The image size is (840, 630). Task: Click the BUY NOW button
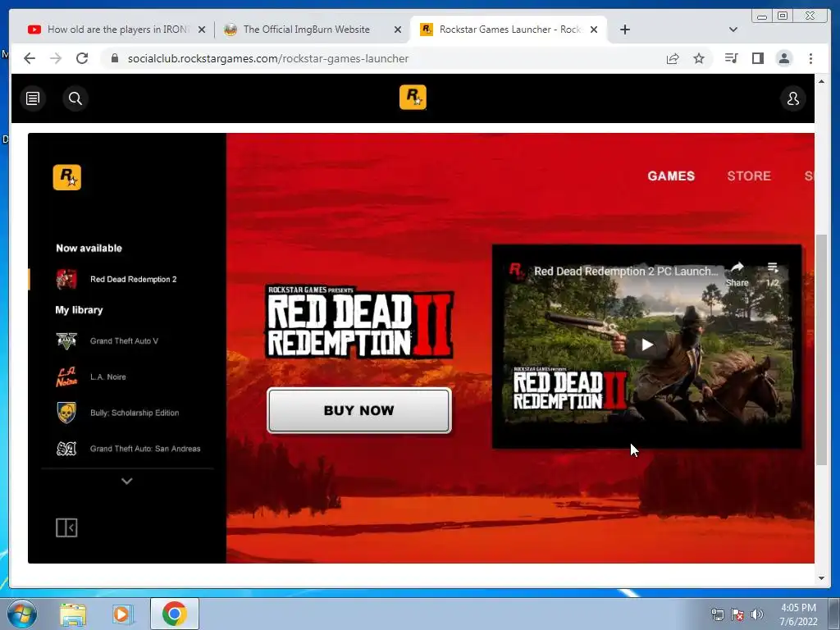(x=359, y=410)
